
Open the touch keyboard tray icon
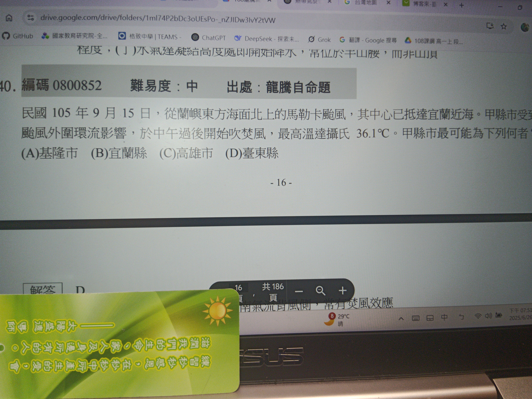415,318
